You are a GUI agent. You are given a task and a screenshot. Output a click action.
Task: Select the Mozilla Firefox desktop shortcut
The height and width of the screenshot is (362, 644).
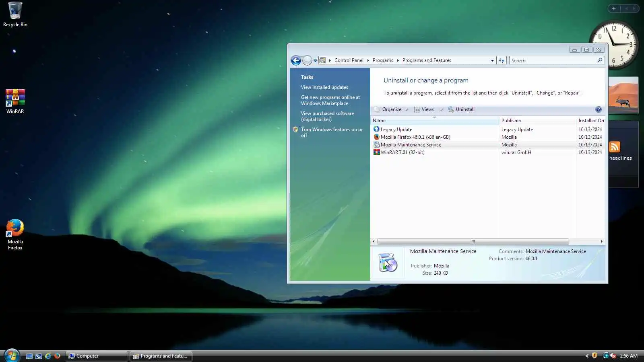(x=15, y=234)
